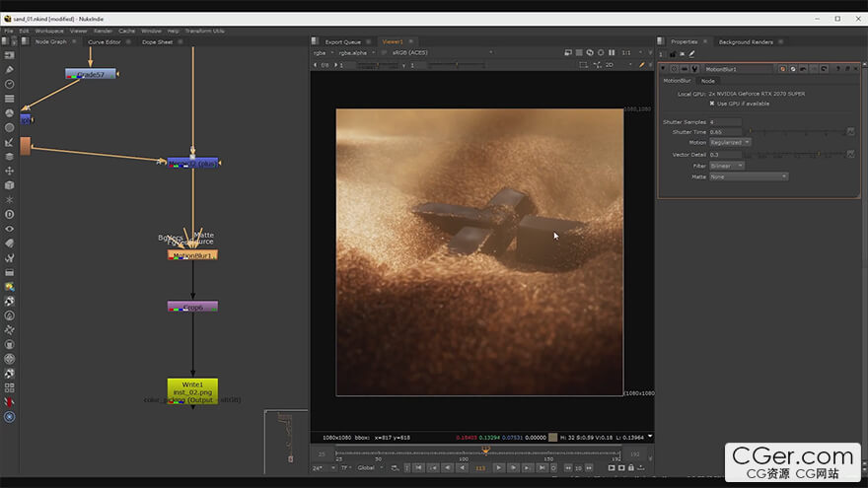Click the Shutter Samples input field

pos(725,121)
